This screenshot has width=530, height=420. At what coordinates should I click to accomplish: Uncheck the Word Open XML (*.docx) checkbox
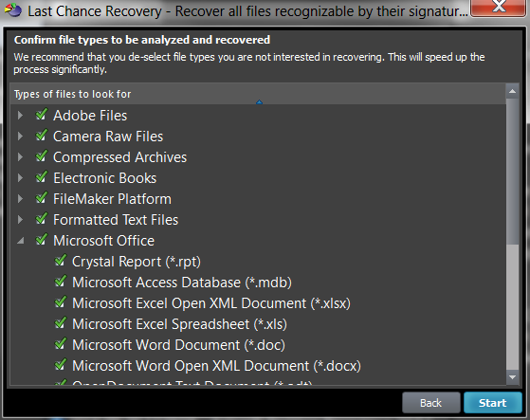61,365
